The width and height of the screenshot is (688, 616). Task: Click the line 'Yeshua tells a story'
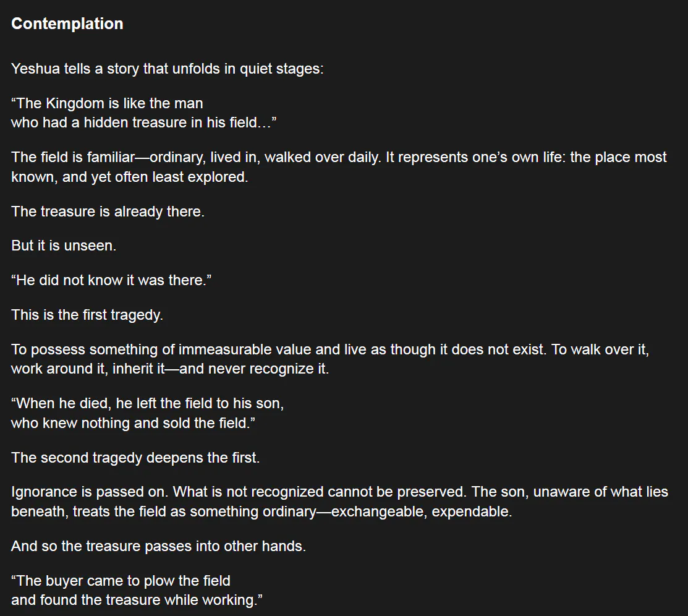point(167,69)
